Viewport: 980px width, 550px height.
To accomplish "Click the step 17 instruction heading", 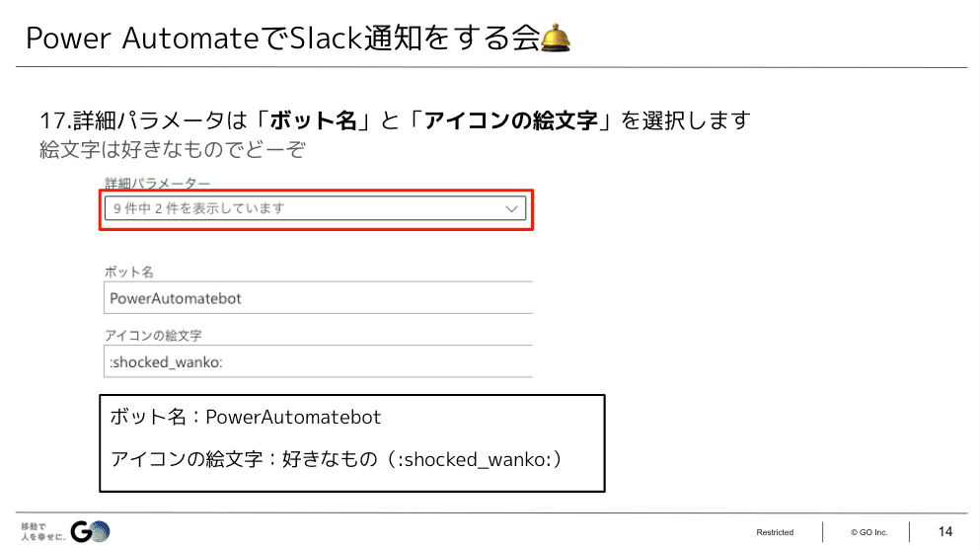I will pos(395,120).
